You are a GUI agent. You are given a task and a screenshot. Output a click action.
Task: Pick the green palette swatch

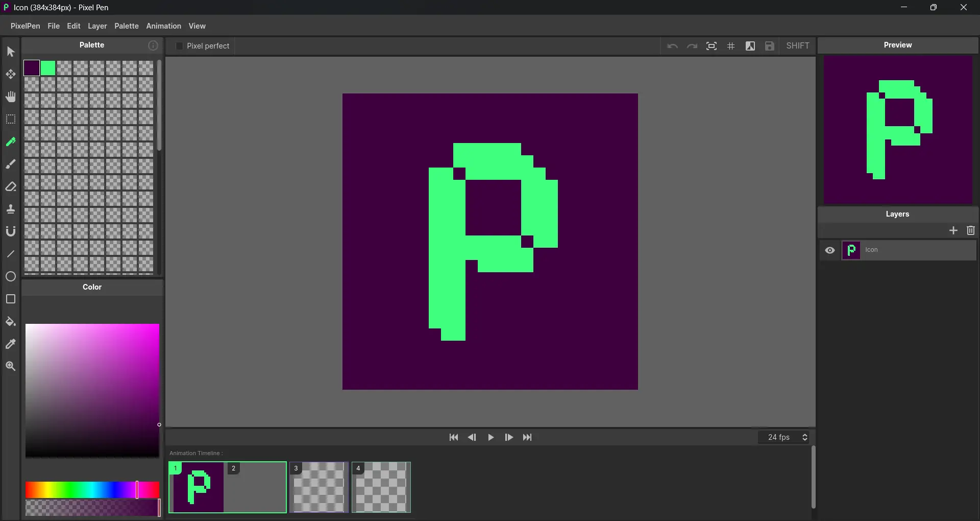pyautogui.click(x=48, y=68)
